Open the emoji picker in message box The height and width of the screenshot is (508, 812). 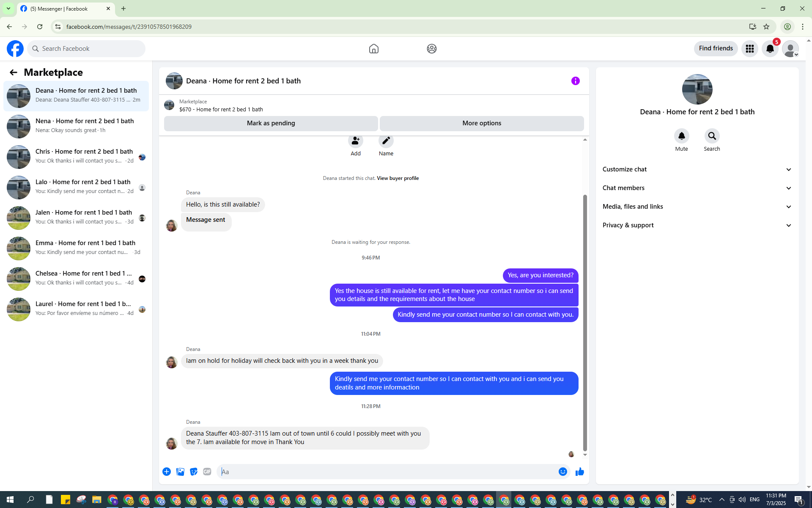click(562, 472)
